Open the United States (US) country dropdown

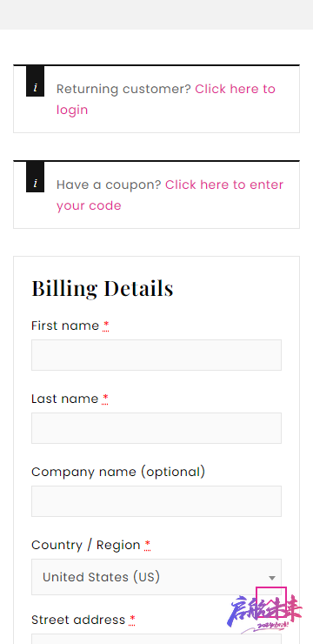pos(156,577)
